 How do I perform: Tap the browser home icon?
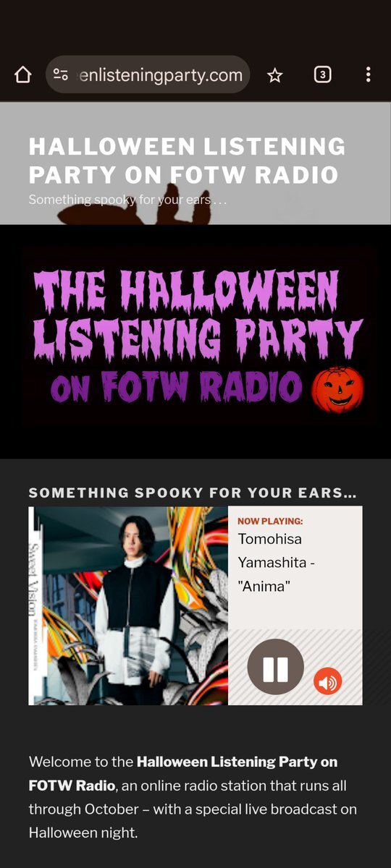(x=23, y=75)
